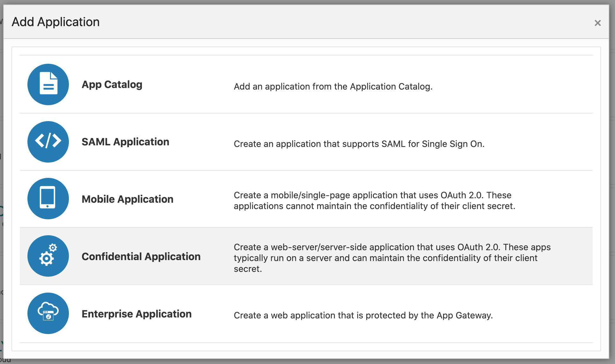
Task: Pick the Mobile Application label
Action: pyautogui.click(x=127, y=199)
